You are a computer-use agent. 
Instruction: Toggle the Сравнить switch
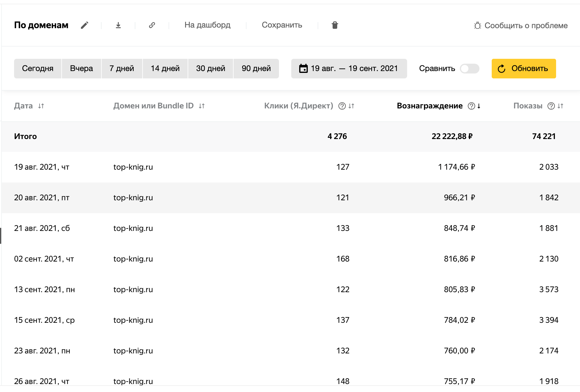tap(469, 69)
